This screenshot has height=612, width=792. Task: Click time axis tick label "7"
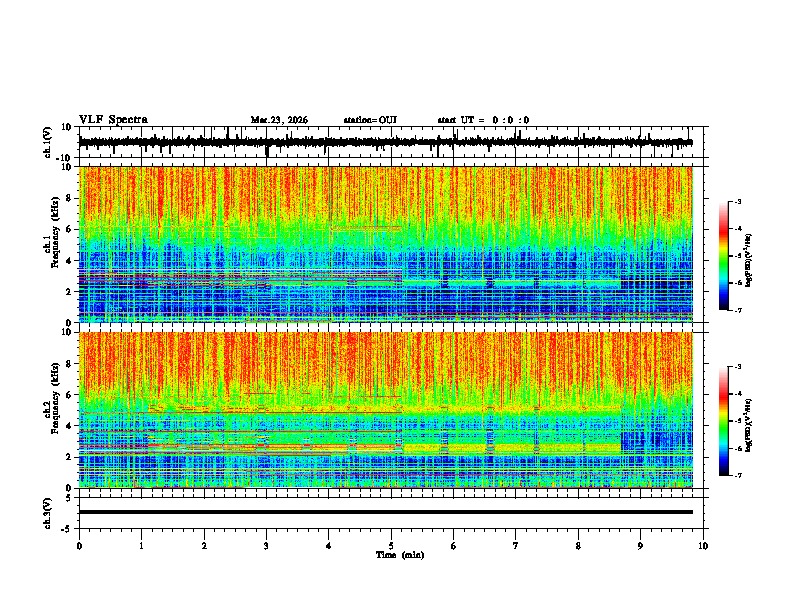(516, 546)
